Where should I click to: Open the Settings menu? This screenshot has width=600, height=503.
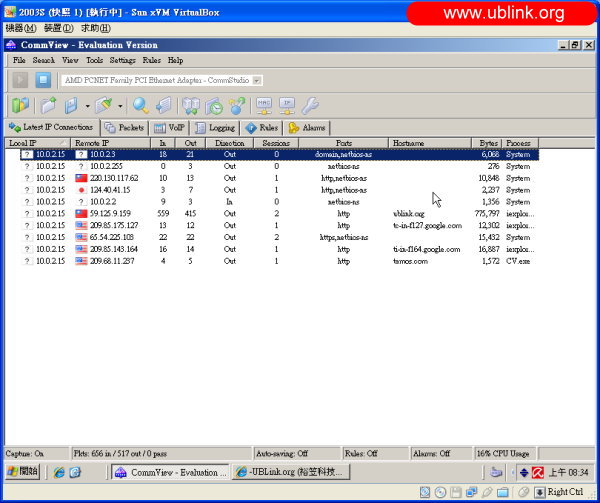click(122, 60)
